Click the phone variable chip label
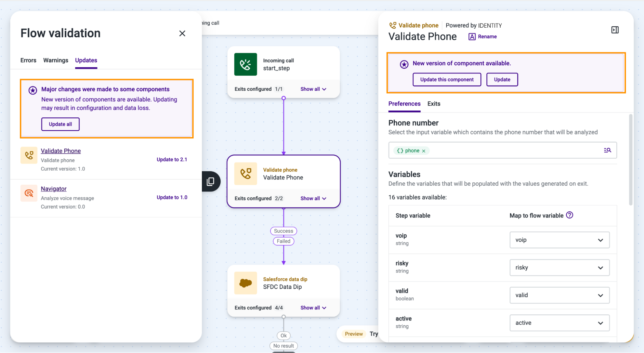The width and height of the screenshot is (644, 353). (412, 151)
